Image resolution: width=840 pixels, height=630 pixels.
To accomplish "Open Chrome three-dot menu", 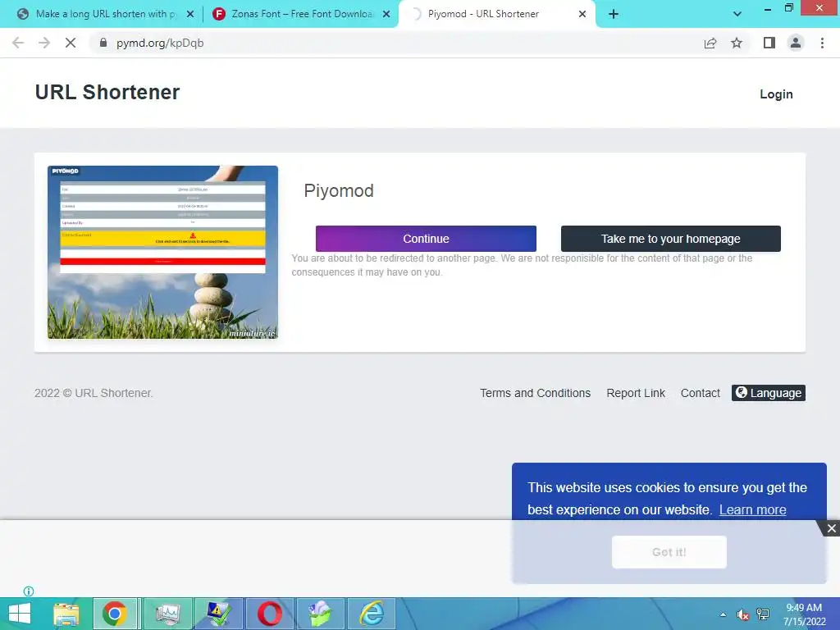I will point(822,43).
